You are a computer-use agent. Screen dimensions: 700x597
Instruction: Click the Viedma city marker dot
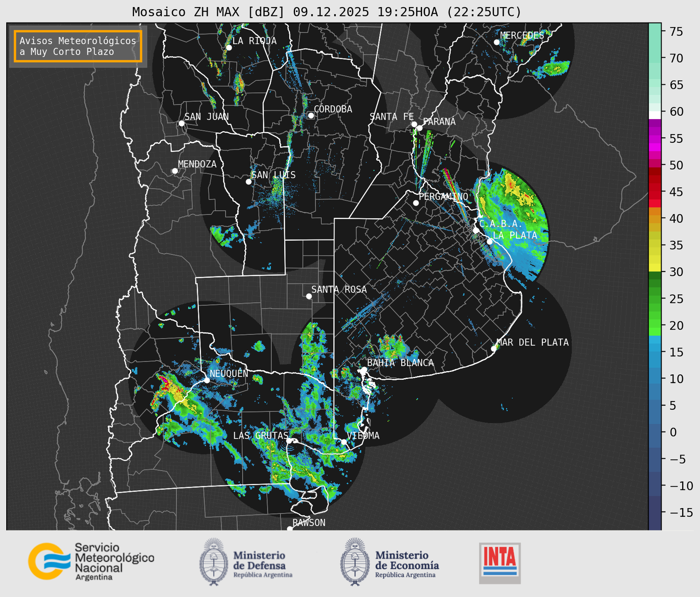click(344, 442)
